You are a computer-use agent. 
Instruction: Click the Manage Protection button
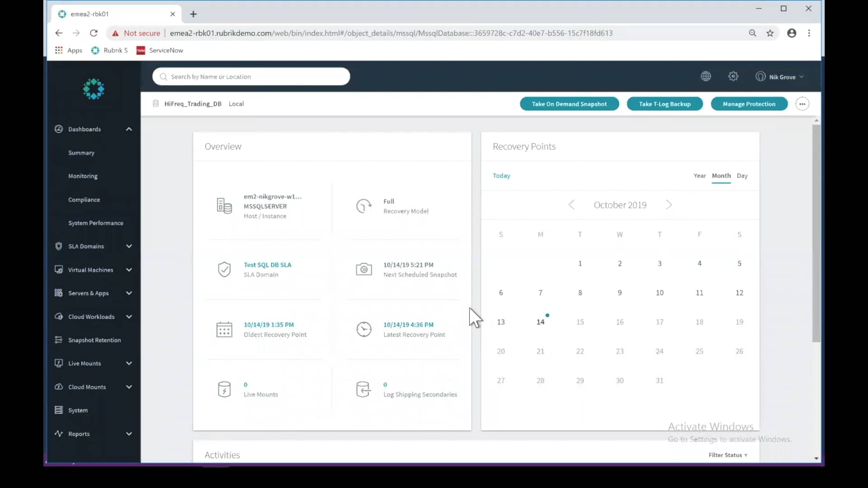point(749,104)
